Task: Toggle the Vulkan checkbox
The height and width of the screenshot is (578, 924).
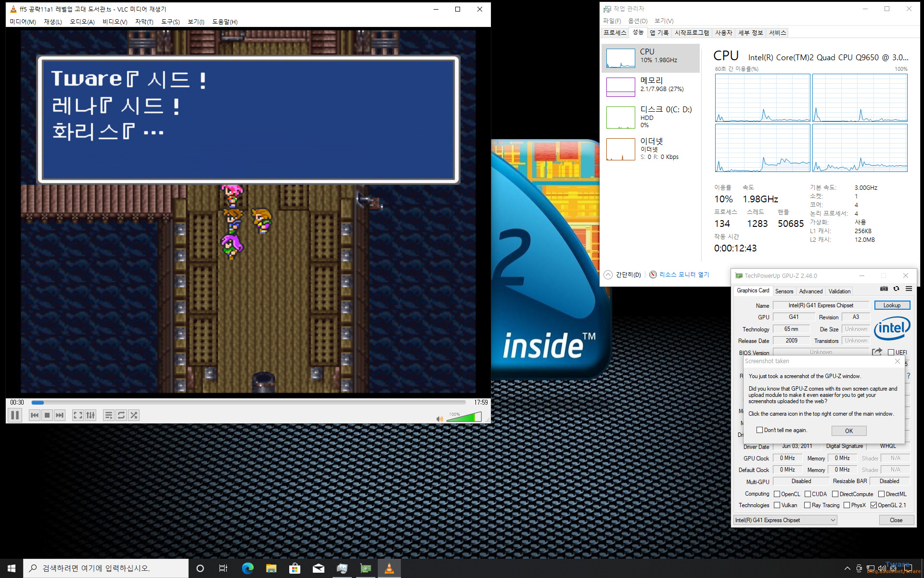Action: pos(777,505)
